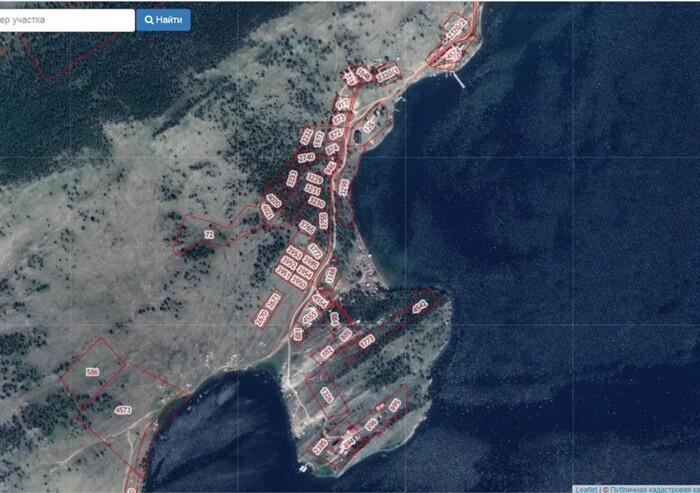Image resolution: width=700 pixels, height=493 pixels.
Task: Click the Найти search button
Action: tap(163, 20)
